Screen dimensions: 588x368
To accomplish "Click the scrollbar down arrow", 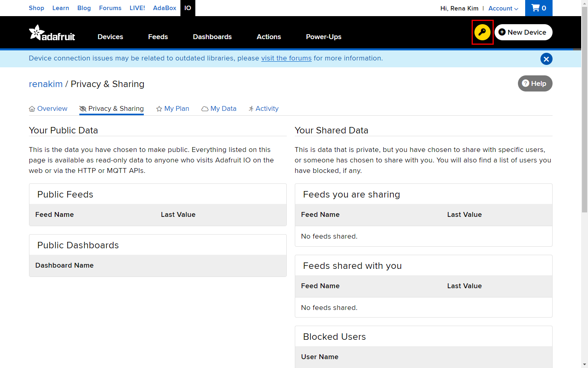I will (x=585, y=365).
